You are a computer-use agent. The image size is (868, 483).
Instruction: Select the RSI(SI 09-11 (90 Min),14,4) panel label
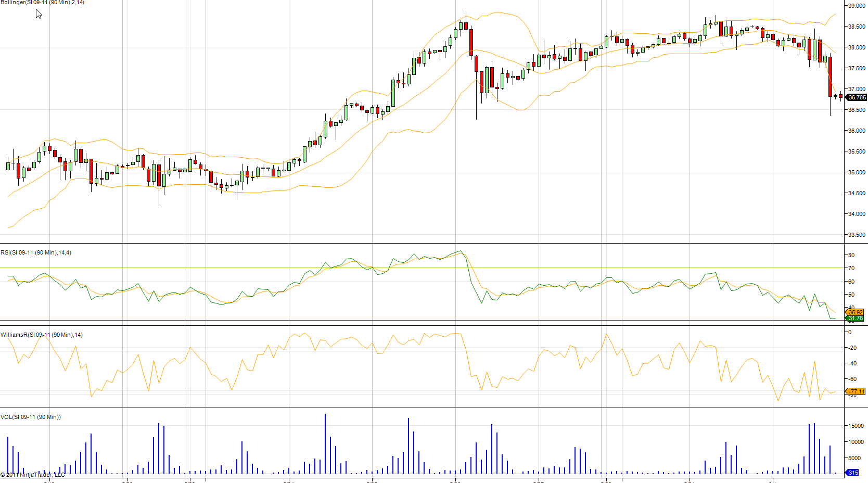coord(36,252)
